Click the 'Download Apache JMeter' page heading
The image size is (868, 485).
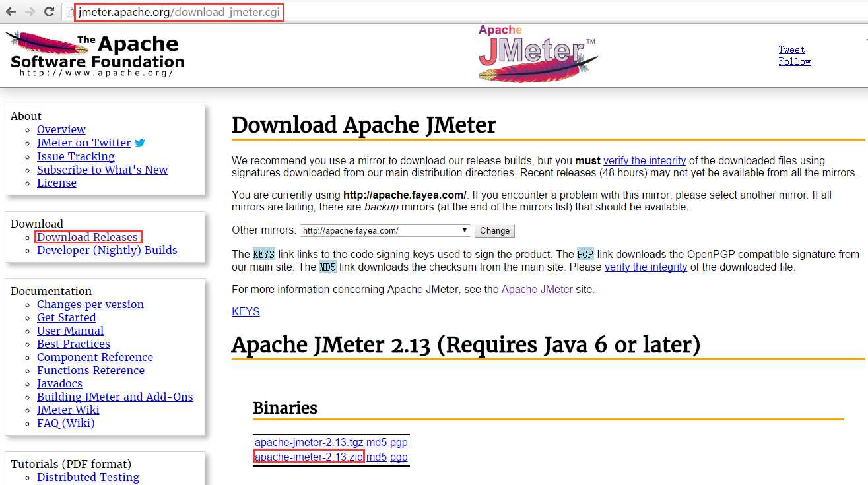(364, 125)
